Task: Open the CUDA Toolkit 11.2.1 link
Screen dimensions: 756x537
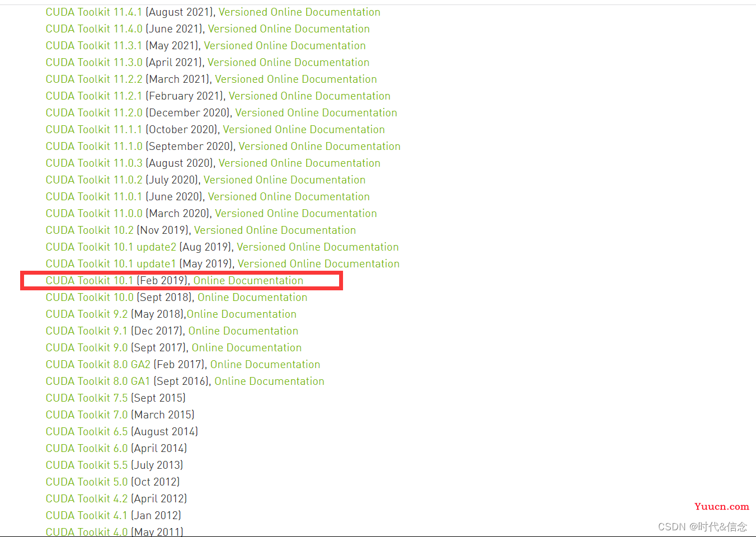Action: (94, 96)
